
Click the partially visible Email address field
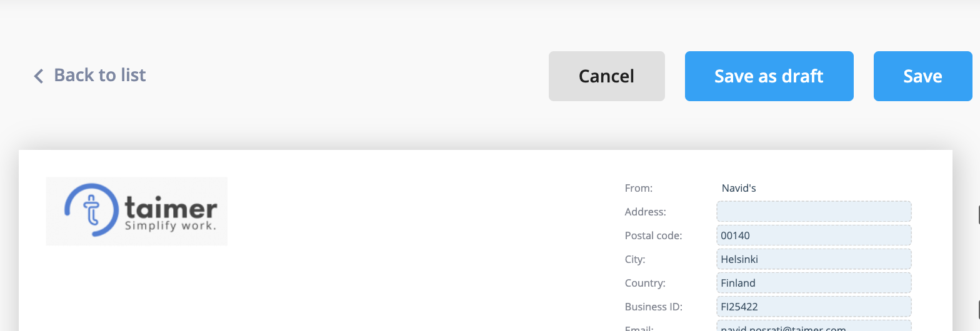pyautogui.click(x=814, y=325)
